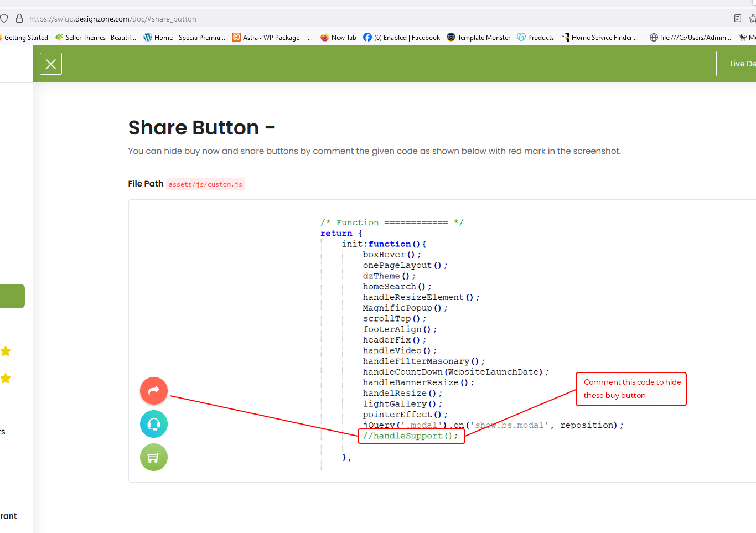756x533 pixels.
Task: Open the Live Demo button
Action: tap(737, 64)
